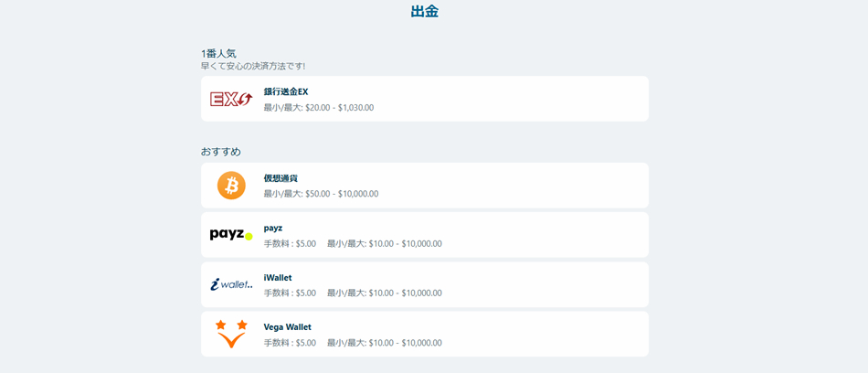Screen dimensions: 868x373
Task: Click the Vega Wallet orange stars logo
Action: coord(231,334)
